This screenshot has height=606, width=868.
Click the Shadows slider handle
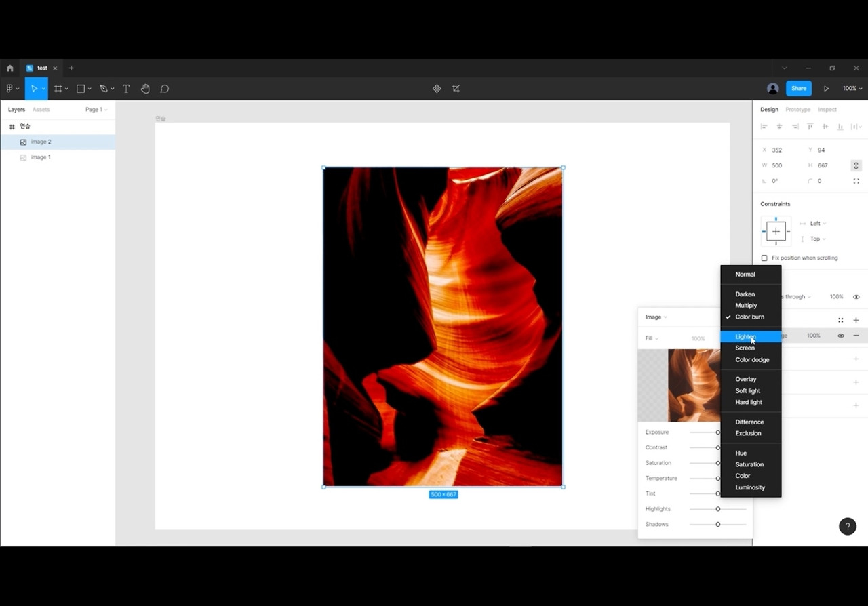[x=718, y=525]
